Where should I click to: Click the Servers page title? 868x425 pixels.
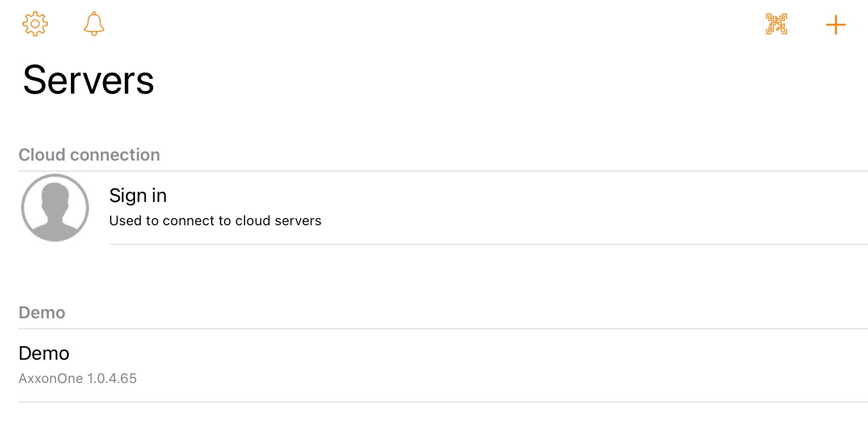click(x=89, y=80)
